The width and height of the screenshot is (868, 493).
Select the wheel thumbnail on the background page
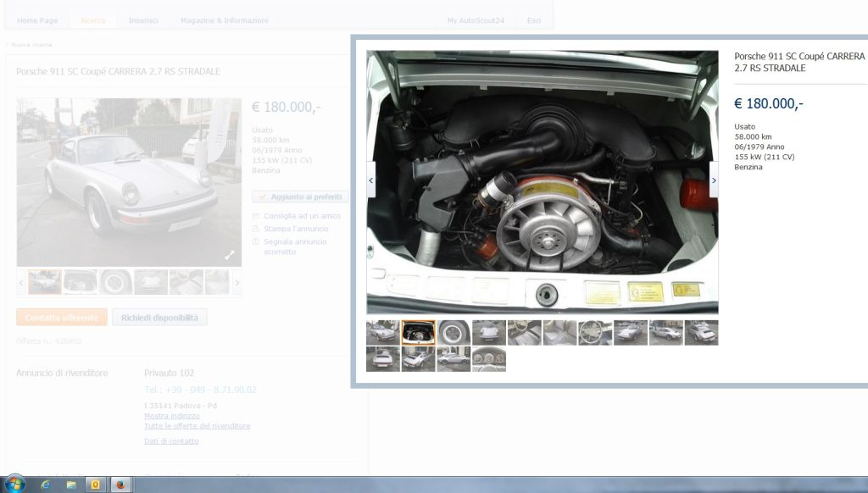pyautogui.click(x=115, y=282)
